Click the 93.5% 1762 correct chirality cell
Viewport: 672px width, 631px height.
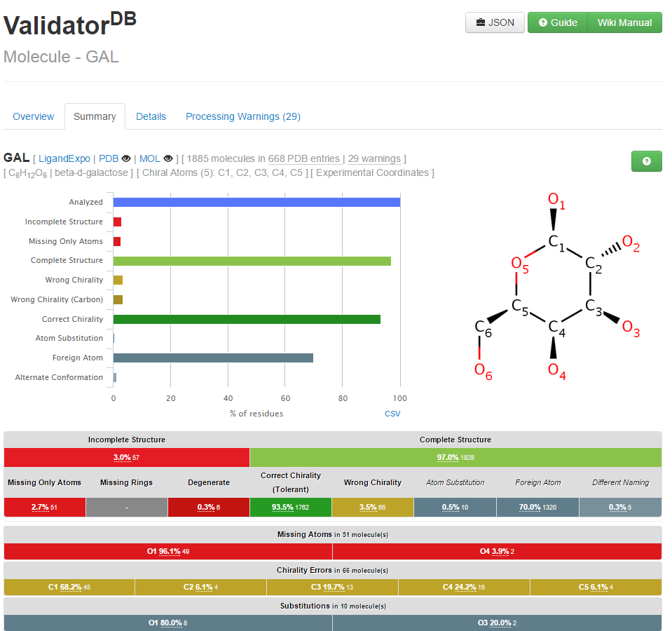click(x=291, y=507)
